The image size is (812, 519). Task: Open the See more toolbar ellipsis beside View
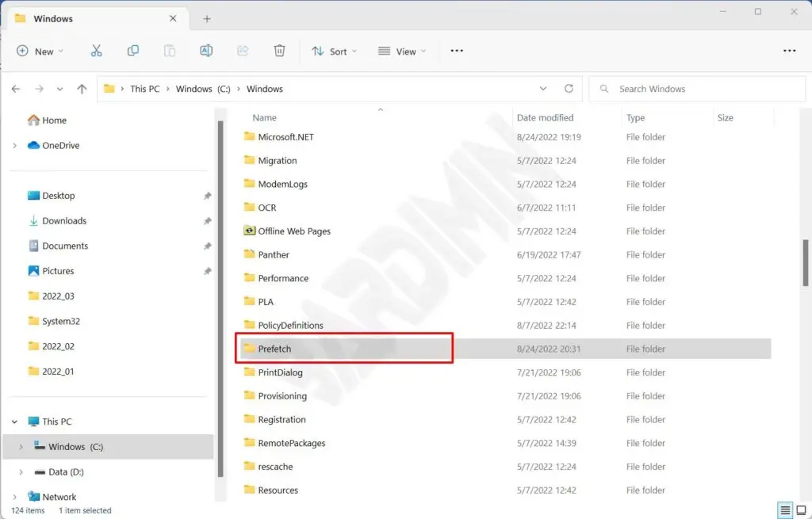457,51
